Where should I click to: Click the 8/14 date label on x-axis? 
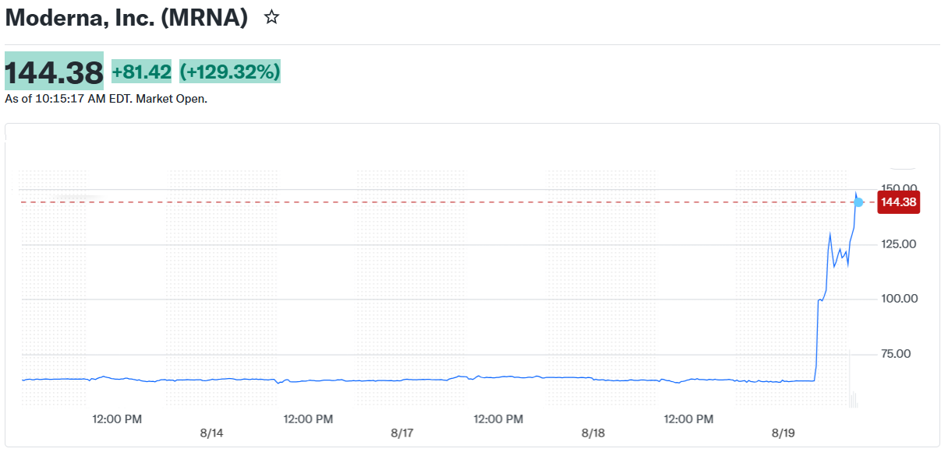tap(213, 433)
